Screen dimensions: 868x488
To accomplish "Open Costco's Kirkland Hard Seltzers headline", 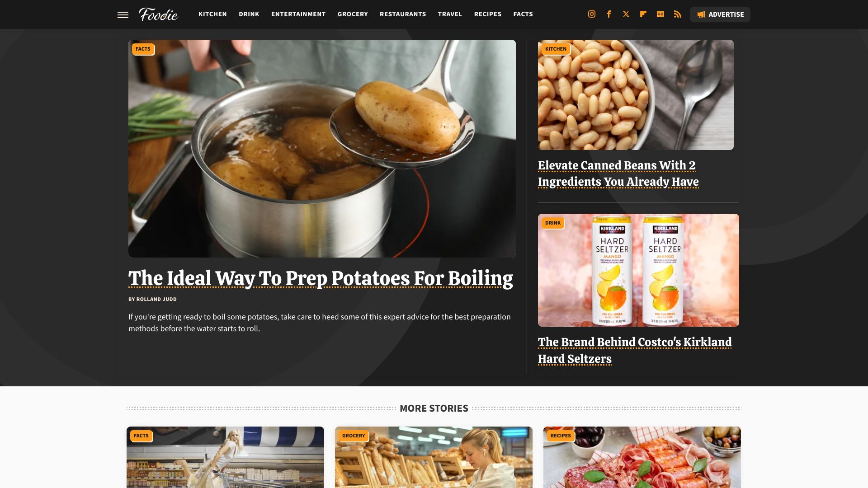I will pyautogui.click(x=635, y=350).
